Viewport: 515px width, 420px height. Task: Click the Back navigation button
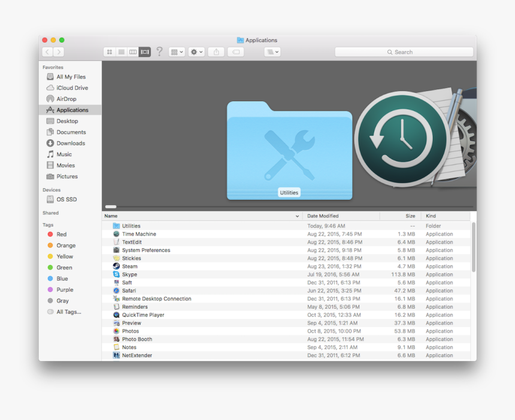47,52
